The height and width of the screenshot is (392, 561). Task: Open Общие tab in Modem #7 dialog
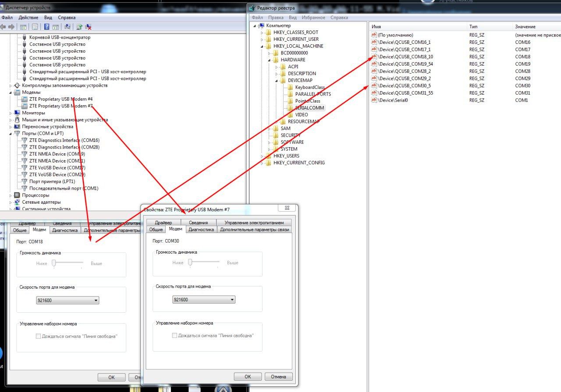(x=156, y=230)
